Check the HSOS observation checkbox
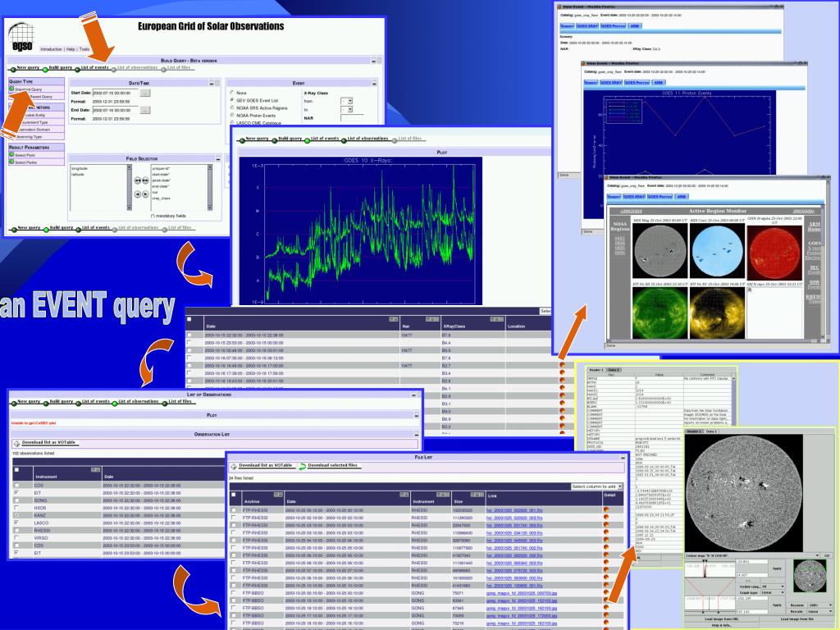Viewport: 840px width, 630px height. pos(16,508)
